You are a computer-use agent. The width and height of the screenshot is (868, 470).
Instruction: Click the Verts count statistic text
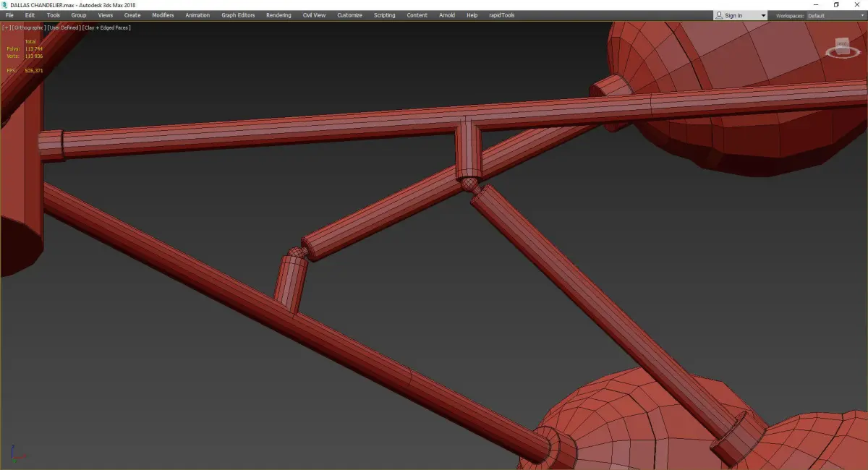tap(25, 56)
